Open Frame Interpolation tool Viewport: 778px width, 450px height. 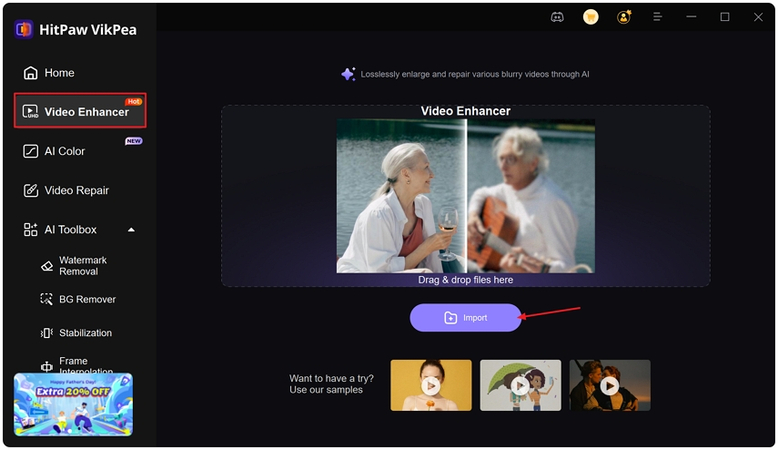(x=84, y=365)
